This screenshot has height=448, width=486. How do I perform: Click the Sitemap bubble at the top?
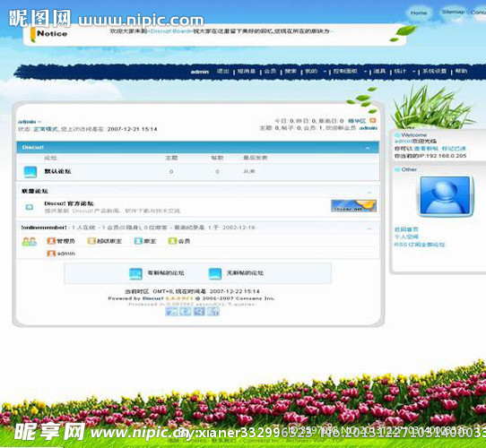[453, 12]
